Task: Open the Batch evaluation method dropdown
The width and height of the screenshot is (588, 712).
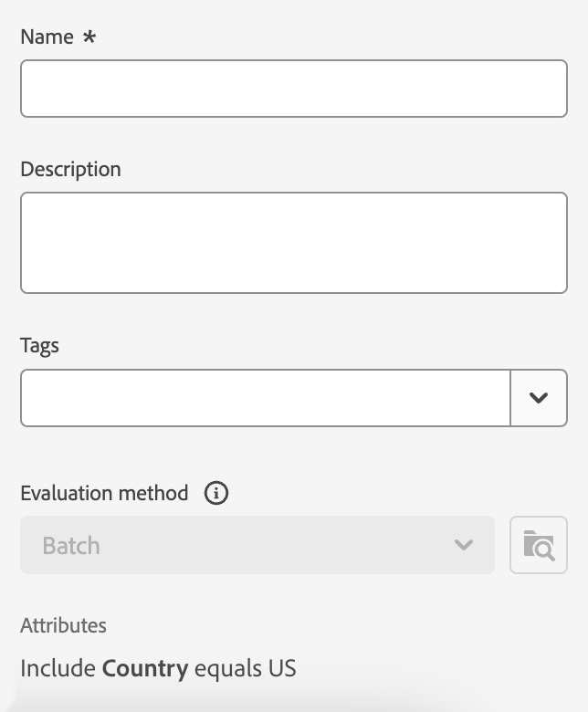Action: click(x=257, y=546)
